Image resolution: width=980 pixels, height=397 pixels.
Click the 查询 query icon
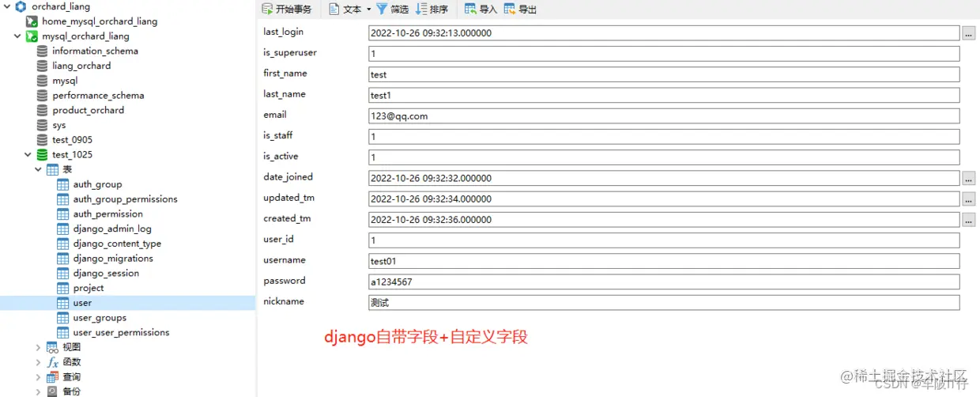[52, 377]
